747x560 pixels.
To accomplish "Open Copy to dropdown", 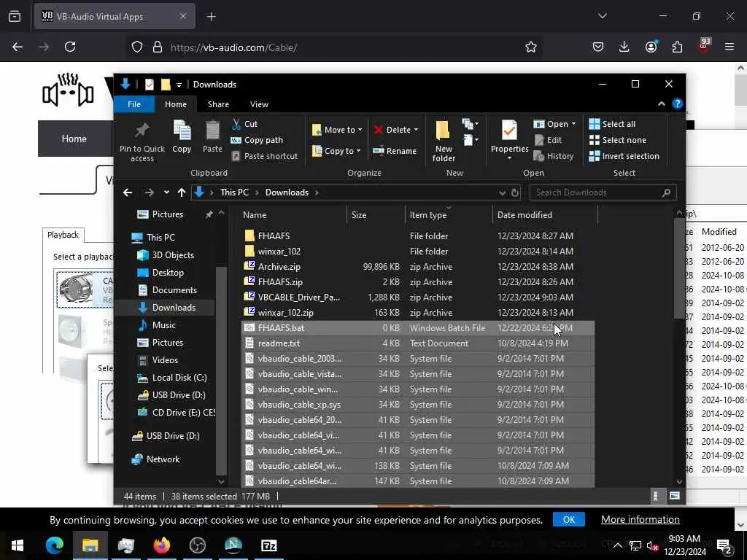I will pos(336,151).
